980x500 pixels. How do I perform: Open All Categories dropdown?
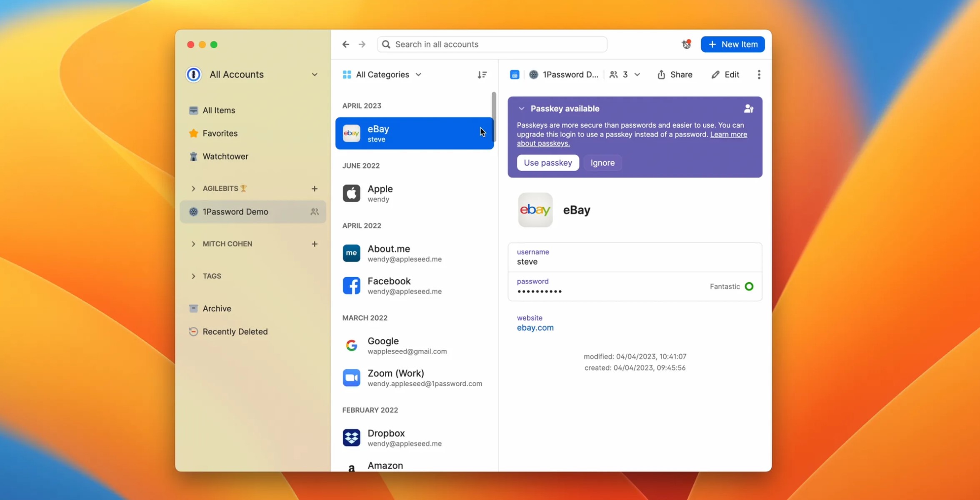tap(382, 75)
